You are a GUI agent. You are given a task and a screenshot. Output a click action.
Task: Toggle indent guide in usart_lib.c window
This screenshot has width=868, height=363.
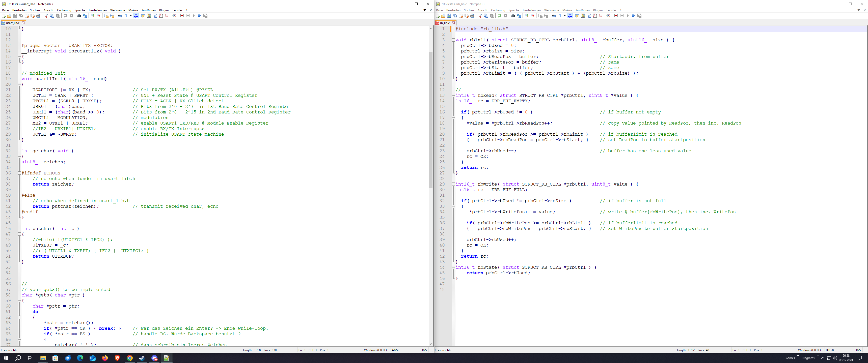(x=136, y=16)
